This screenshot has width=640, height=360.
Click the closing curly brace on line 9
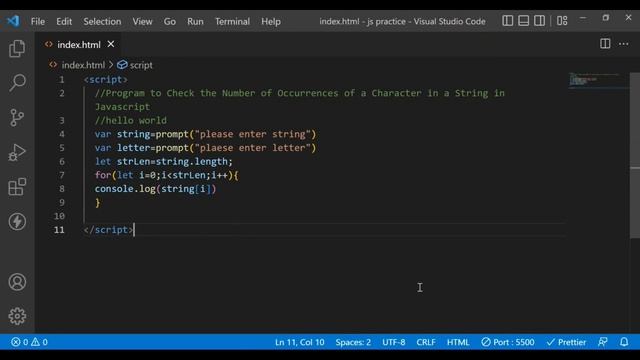(x=98, y=202)
